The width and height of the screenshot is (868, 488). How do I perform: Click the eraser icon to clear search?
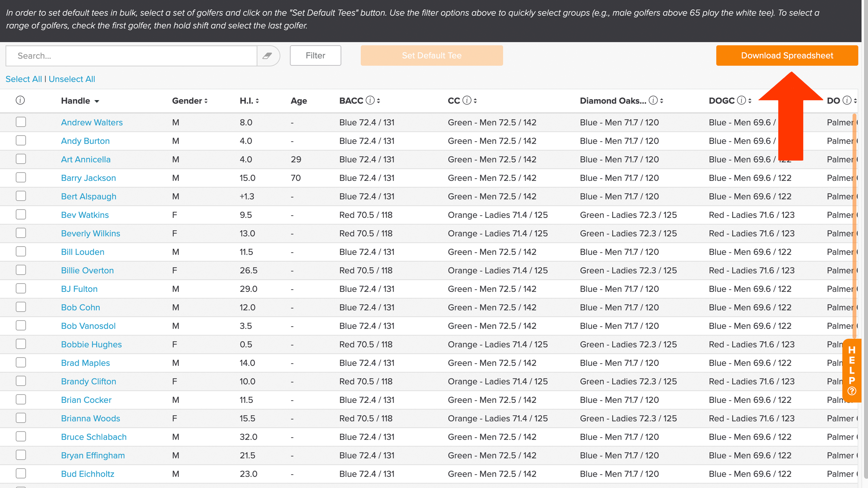(268, 56)
